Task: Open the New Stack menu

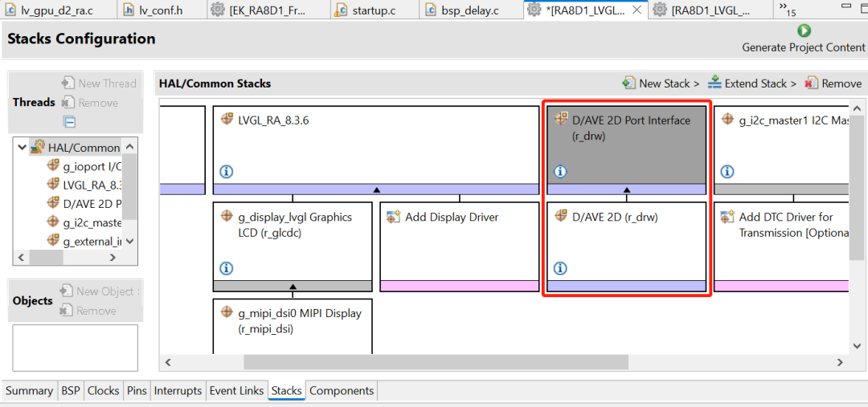Action: [661, 83]
